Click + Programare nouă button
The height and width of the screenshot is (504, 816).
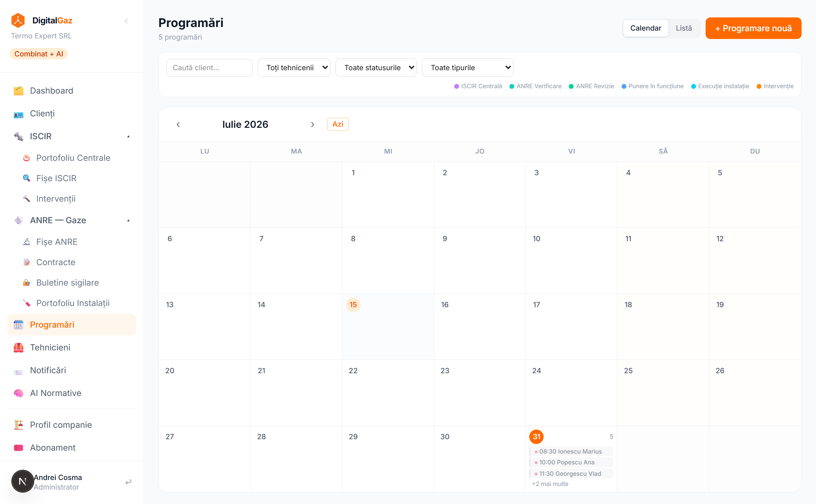click(753, 28)
